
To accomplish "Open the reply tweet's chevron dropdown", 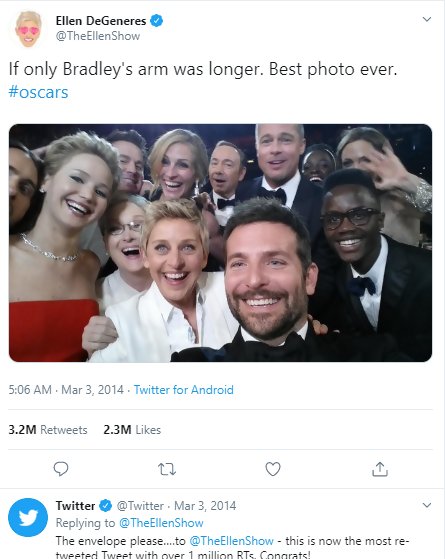I will (427, 505).
